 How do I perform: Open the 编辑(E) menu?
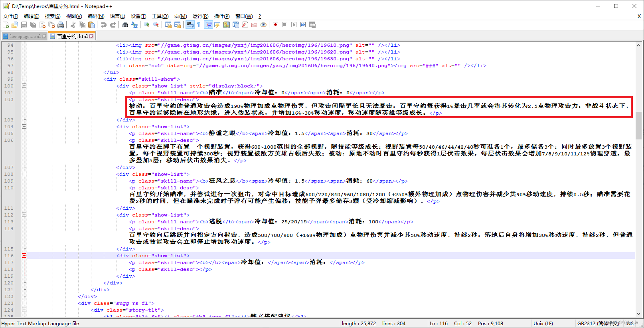32,16
